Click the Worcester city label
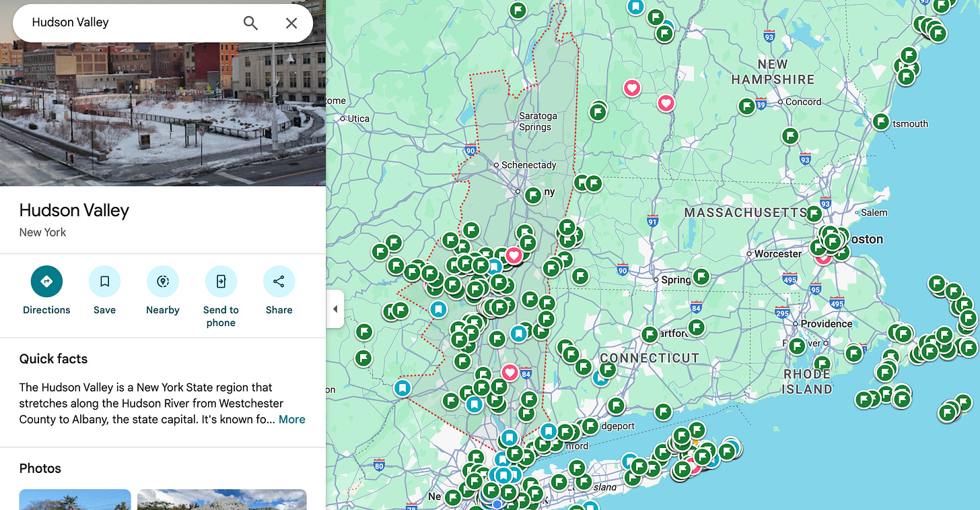This screenshot has height=510, width=980. (x=778, y=254)
